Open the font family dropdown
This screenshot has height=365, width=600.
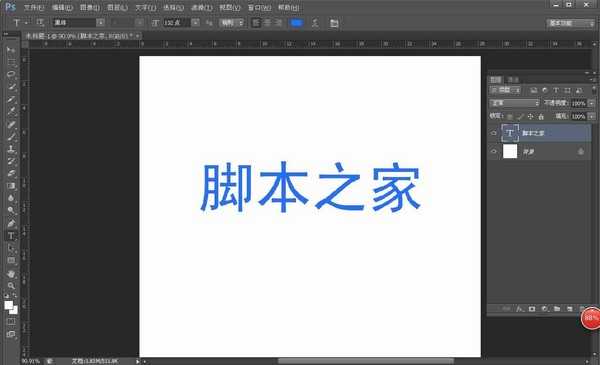pos(100,23)
